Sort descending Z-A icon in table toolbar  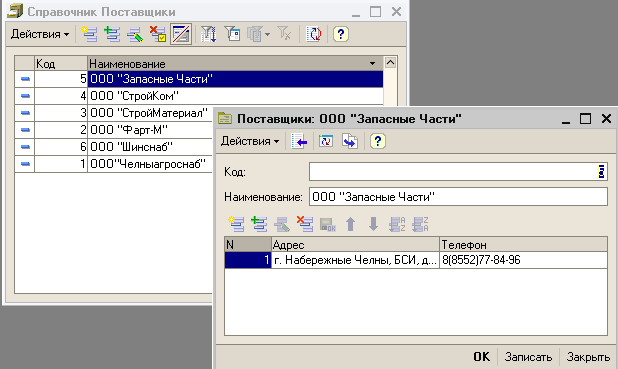(x=420, y=224)
